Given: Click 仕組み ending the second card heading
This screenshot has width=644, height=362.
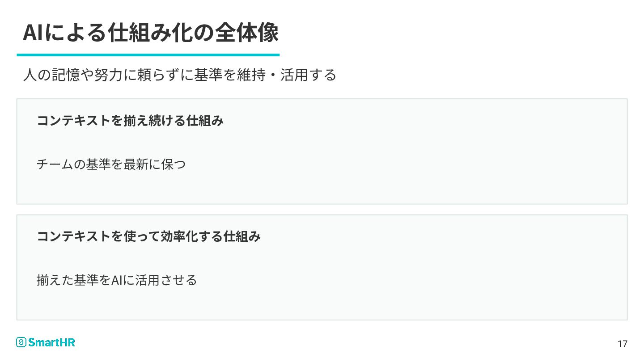Looking at the screenshot, I should [x=242, y=236].
